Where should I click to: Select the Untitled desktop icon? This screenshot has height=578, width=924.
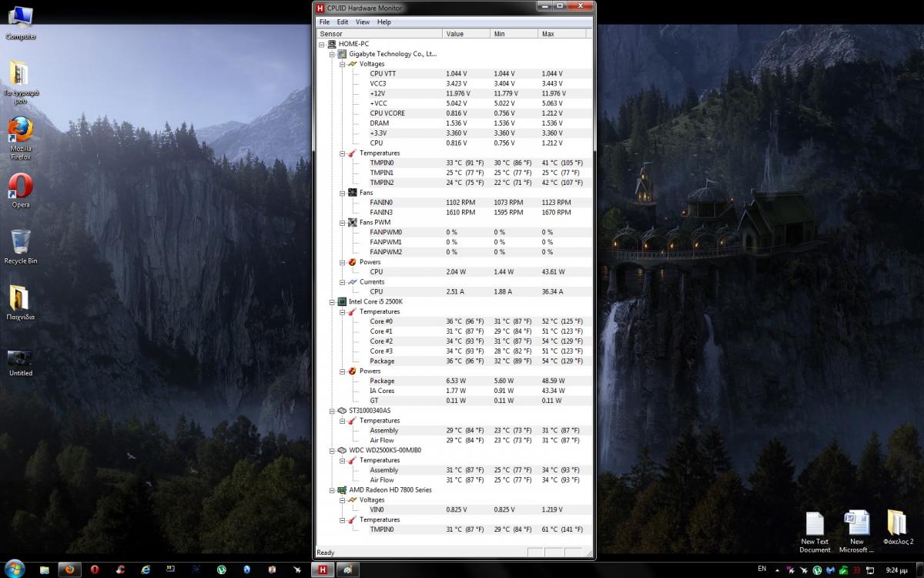[x=21, y=362]
